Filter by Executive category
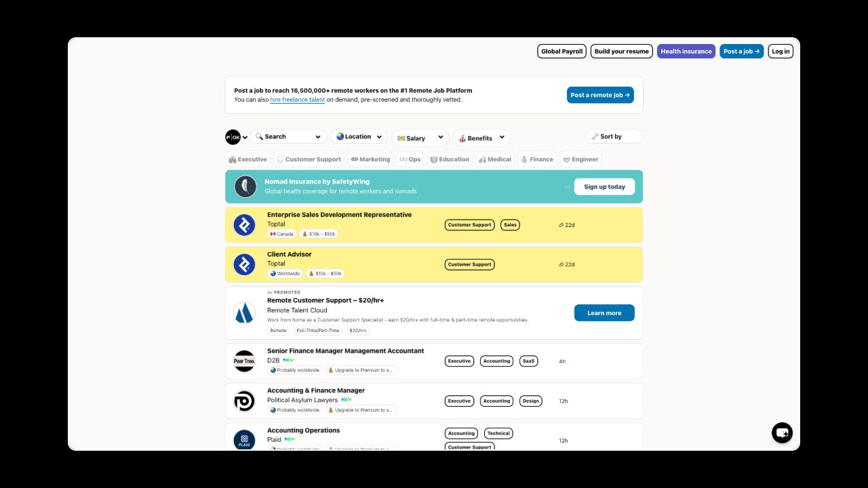 click(248, 159)
